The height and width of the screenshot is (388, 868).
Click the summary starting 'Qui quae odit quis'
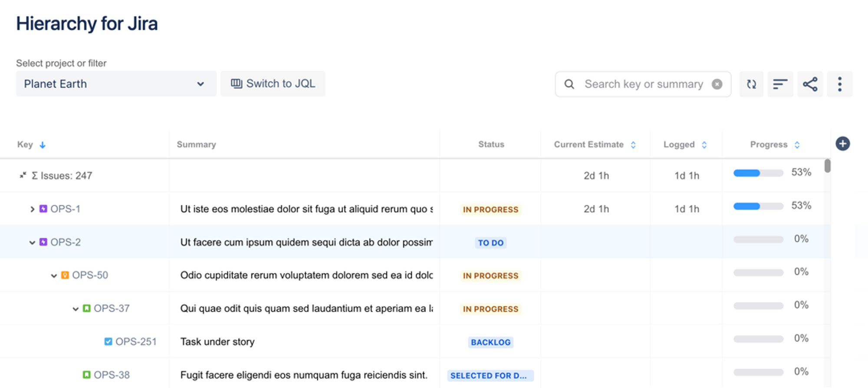[x=306, y=309]
